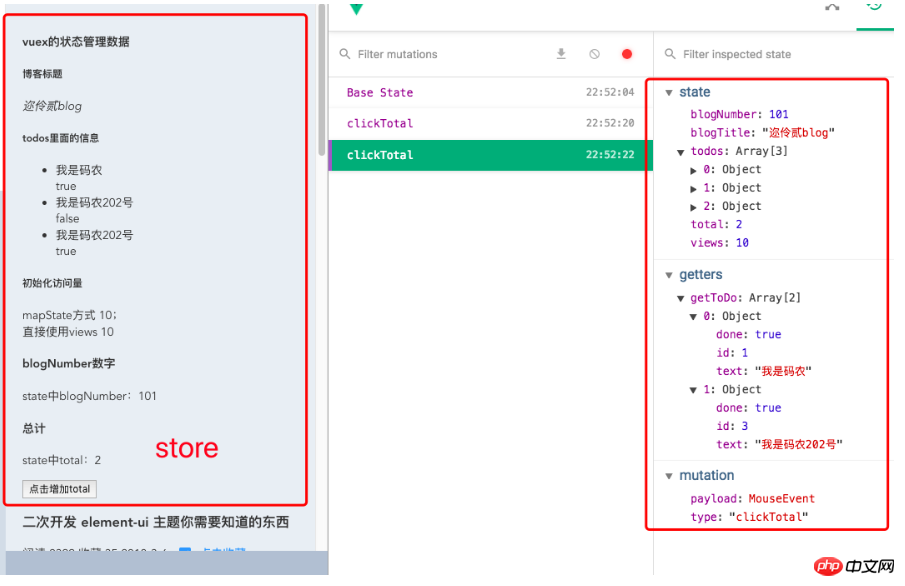Click the commit all mutations download icon
Viewport: 905px width, 586px height.
(x=561, y=54)
